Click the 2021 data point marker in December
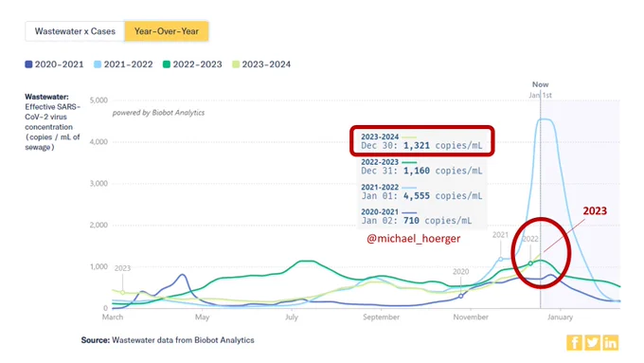Image resolution: width=644 pixels, height=363 pixels. click(x=501, y=260)
